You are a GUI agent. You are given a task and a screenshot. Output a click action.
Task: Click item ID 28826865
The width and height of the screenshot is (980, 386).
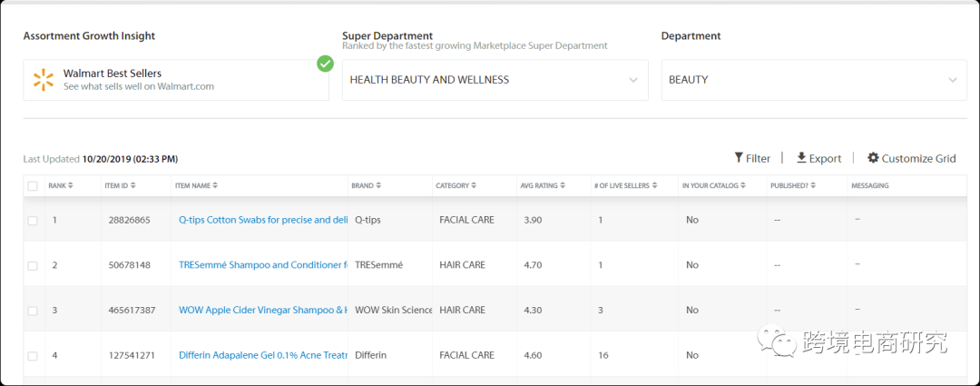pyautogui.click(x=129, y=220)
